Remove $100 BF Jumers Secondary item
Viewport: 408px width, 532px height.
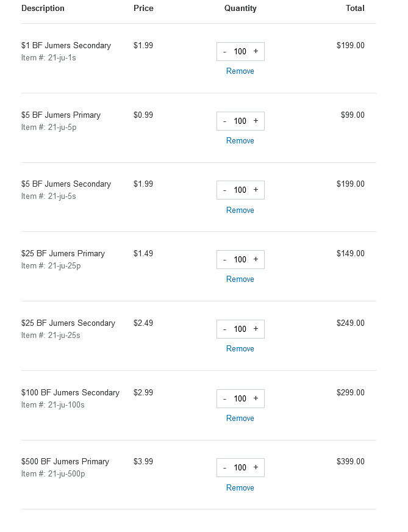pyautogui.click(x=240, y=418)
